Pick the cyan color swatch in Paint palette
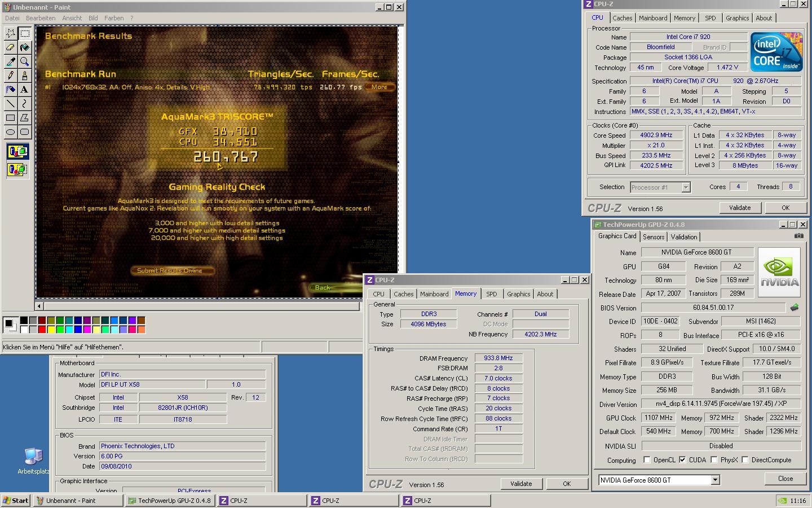 point(69,330)
